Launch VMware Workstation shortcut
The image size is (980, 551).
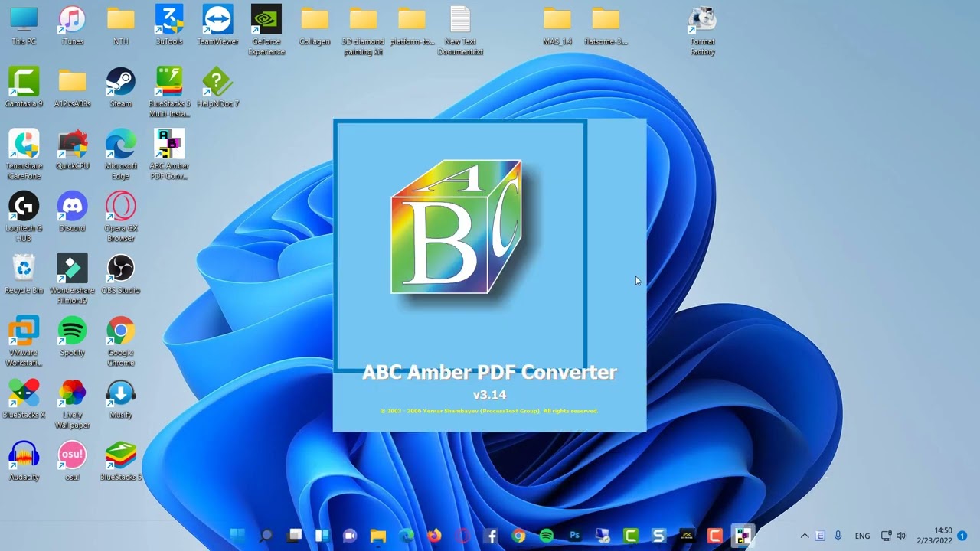24,341
